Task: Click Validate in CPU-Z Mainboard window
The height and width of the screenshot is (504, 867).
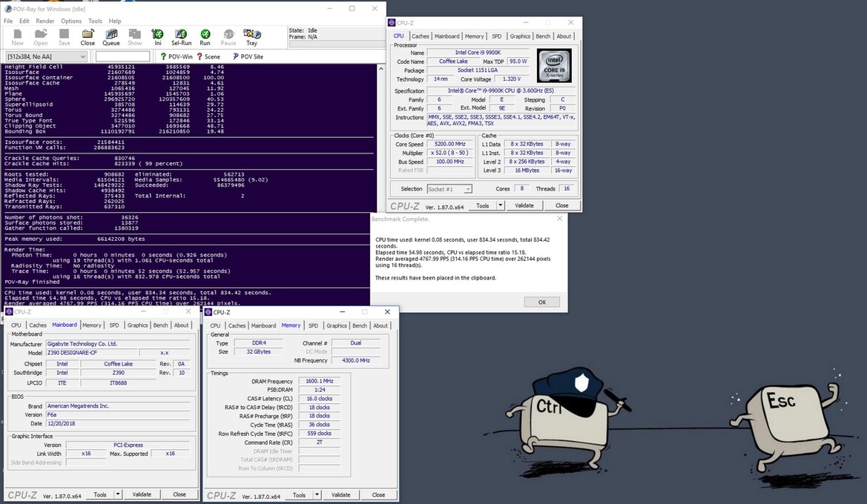Action: (142, 494)
